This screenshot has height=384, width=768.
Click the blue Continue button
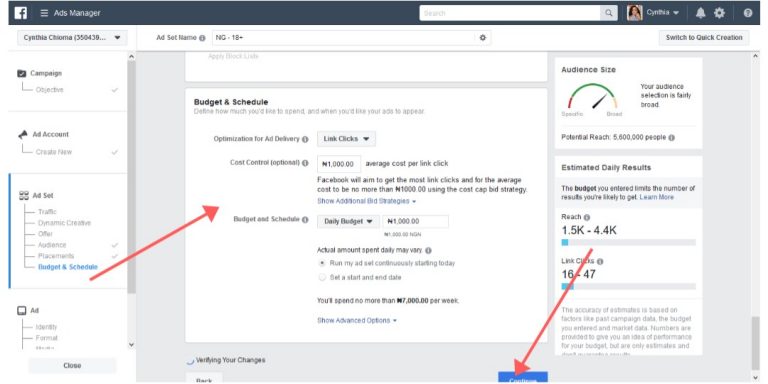pos(523,378)
